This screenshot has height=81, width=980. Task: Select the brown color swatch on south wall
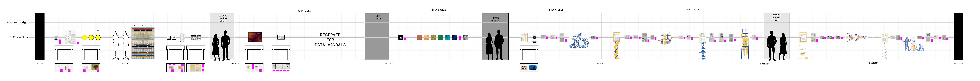point(419,38)
